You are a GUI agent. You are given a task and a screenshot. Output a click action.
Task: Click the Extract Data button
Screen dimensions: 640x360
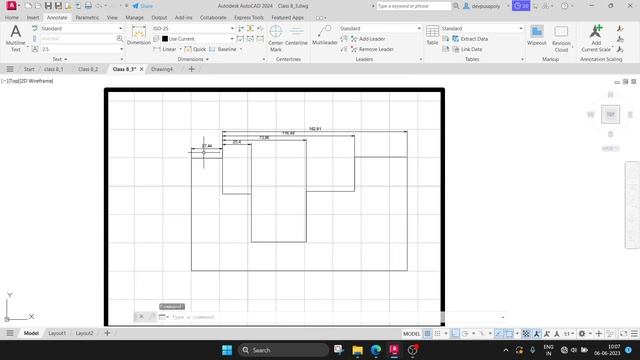[470, 39]
